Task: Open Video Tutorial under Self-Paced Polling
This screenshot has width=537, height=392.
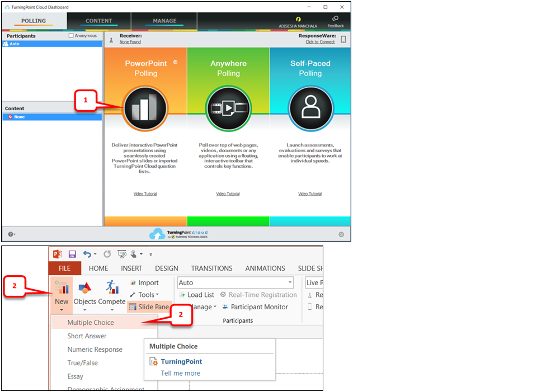Action: tap(310, 194)
